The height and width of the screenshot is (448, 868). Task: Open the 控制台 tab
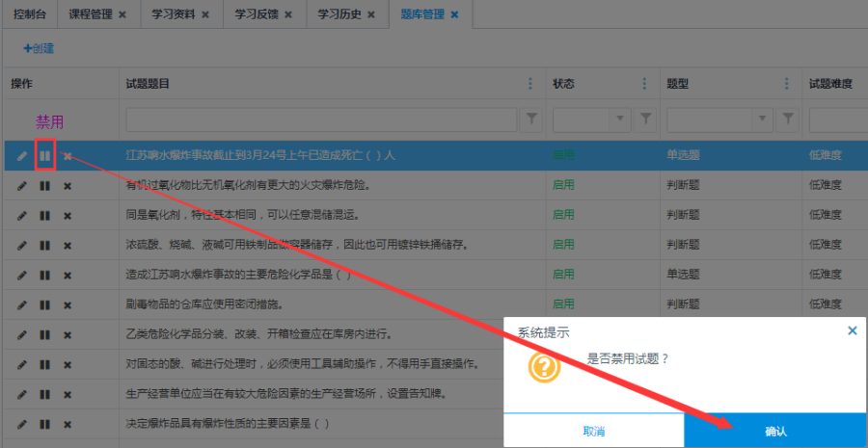tap(30, 14)
